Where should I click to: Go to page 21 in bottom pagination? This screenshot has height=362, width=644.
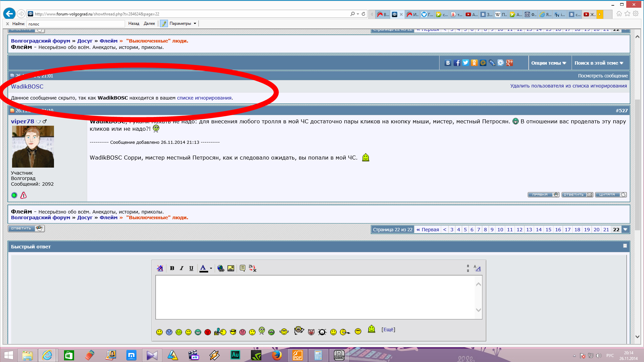tap(606, 230)
